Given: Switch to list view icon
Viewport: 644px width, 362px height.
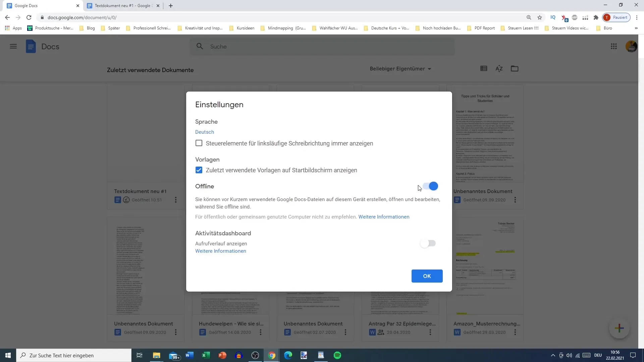Looking at the screenshot, I should coord(484,69).
